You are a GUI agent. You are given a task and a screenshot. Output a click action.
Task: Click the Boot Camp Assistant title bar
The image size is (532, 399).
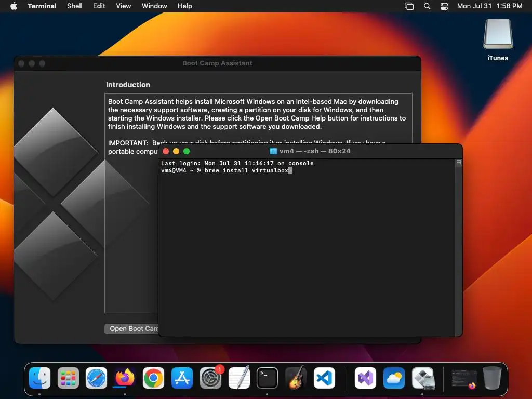pos(218,63)
